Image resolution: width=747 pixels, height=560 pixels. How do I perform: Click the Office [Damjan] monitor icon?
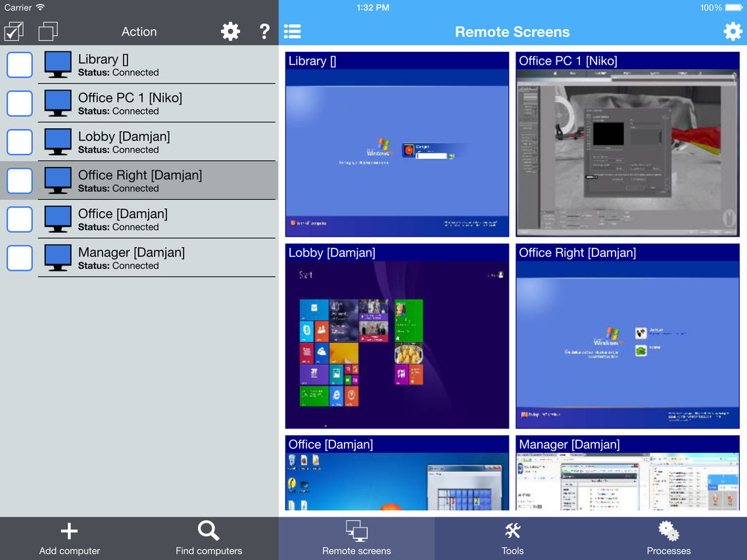pyautogui.click(x=58, y=219)
